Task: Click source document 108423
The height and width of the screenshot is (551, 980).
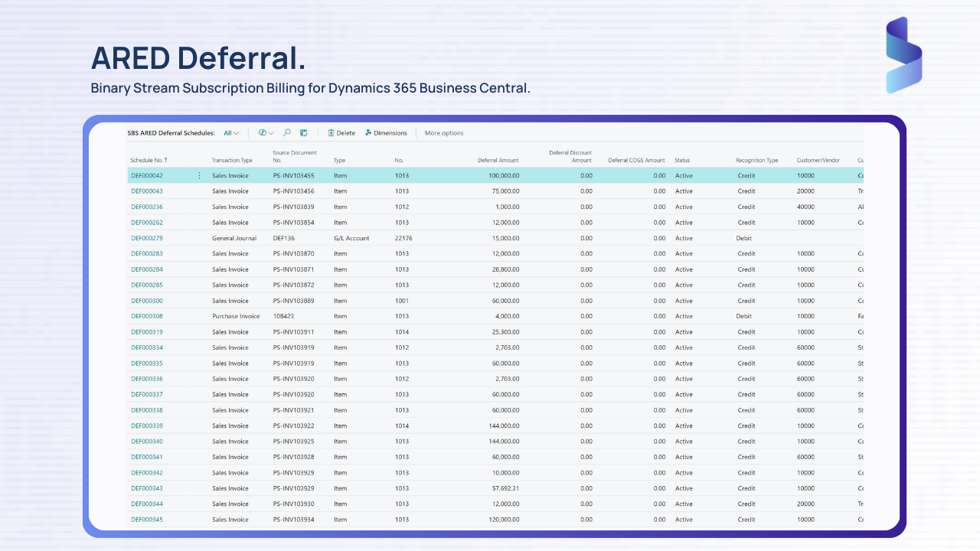Action: click(283, 316)
